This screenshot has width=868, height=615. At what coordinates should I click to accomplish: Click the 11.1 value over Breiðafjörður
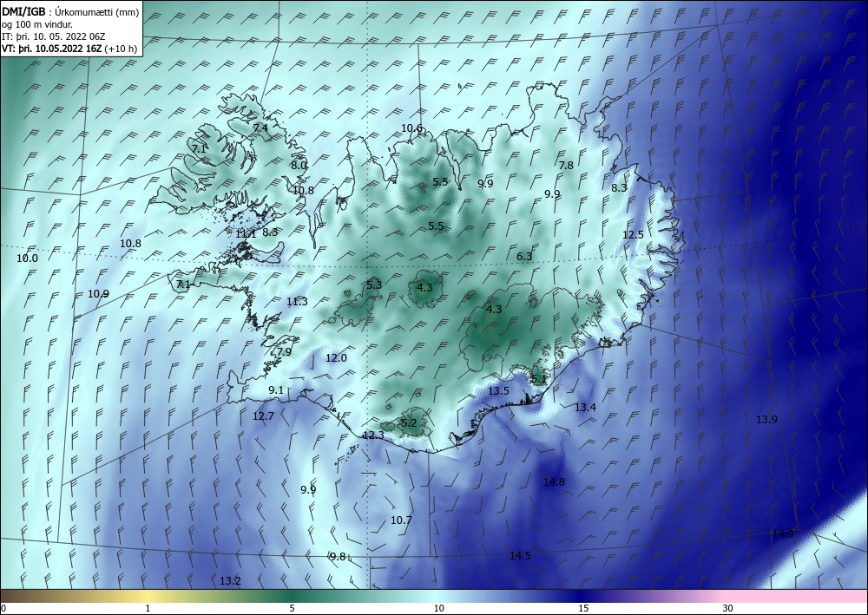[246, 234]
